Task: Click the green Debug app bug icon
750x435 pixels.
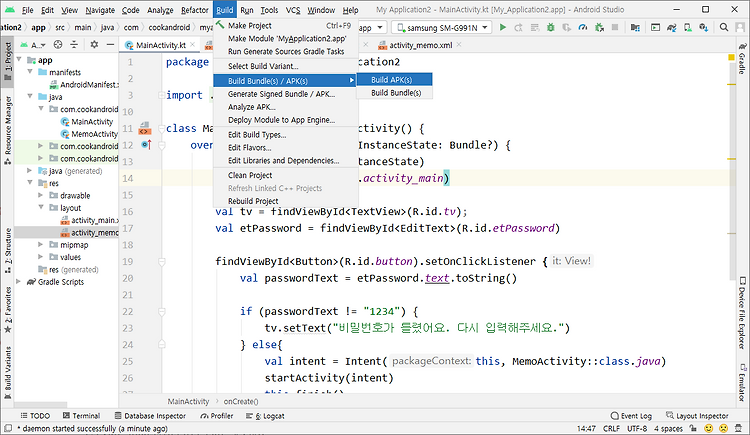Action: (551, 27)
